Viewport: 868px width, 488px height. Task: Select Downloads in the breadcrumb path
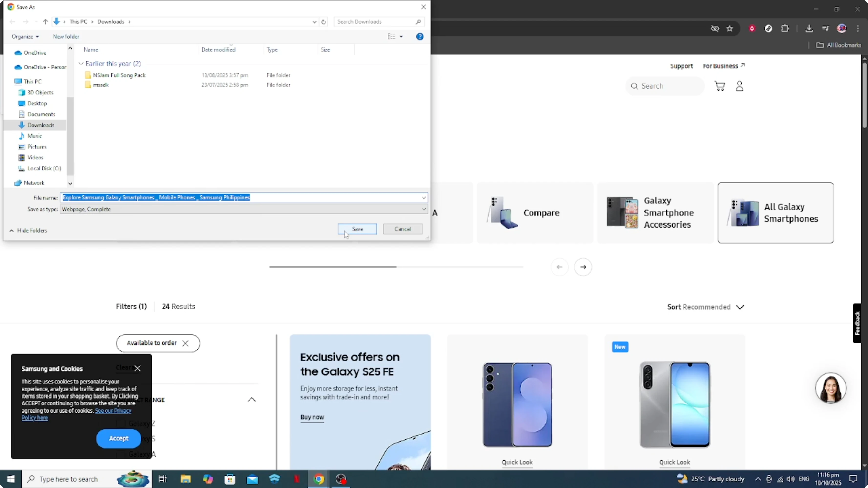pyautogui.click(x=111, y=21)
